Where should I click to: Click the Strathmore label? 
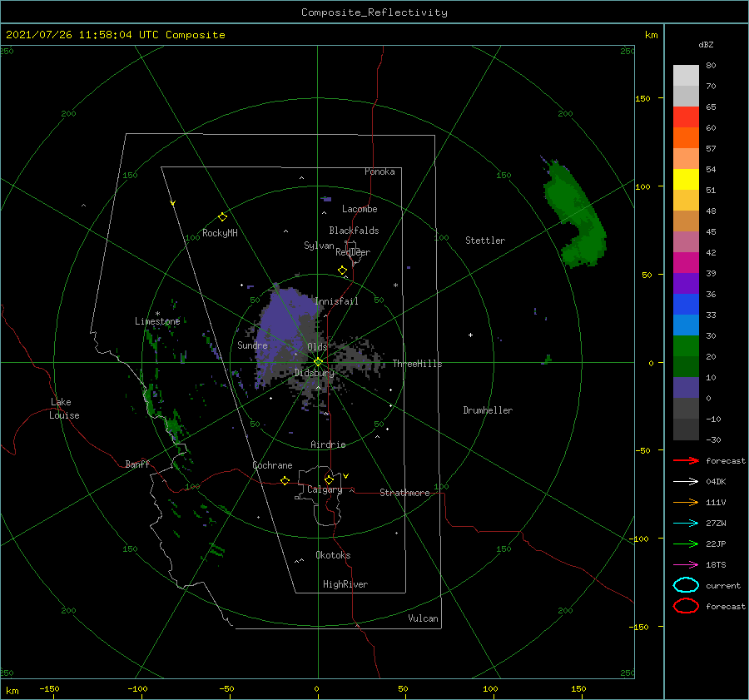pyautogui.click(x=404, y=493)
